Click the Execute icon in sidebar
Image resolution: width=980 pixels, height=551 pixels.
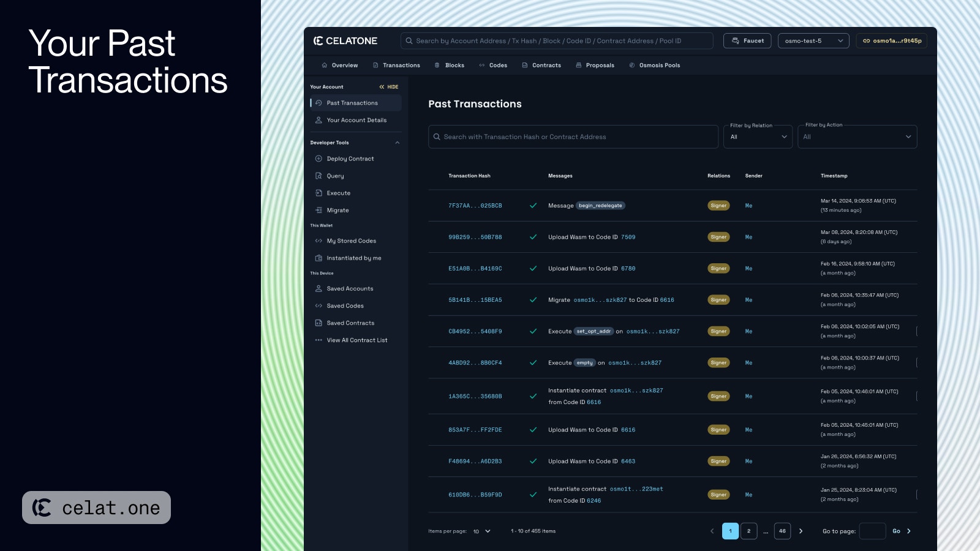pyautogui.click(x=318, y=193)
